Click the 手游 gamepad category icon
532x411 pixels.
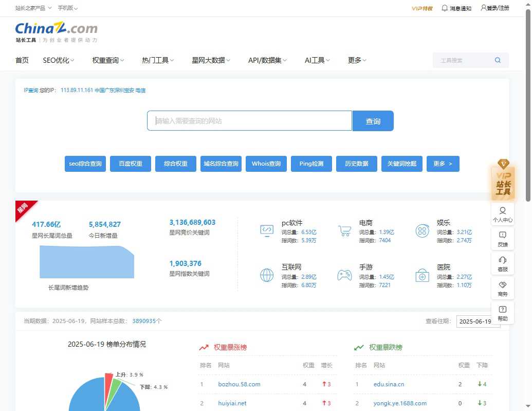point(345,275)
